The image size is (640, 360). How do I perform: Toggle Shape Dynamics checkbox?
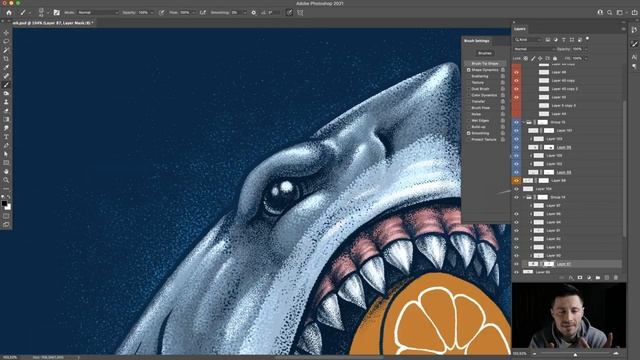(x=469, y=70)
